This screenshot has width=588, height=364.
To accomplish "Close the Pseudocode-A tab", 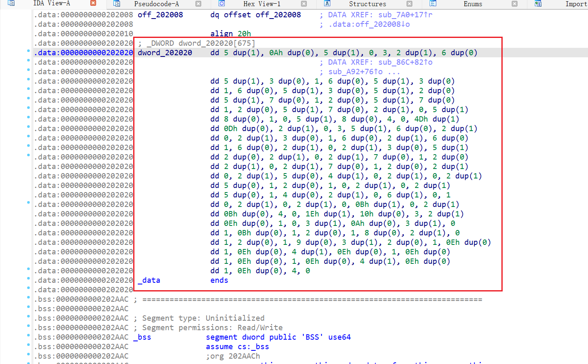I will tap(198, 3).
